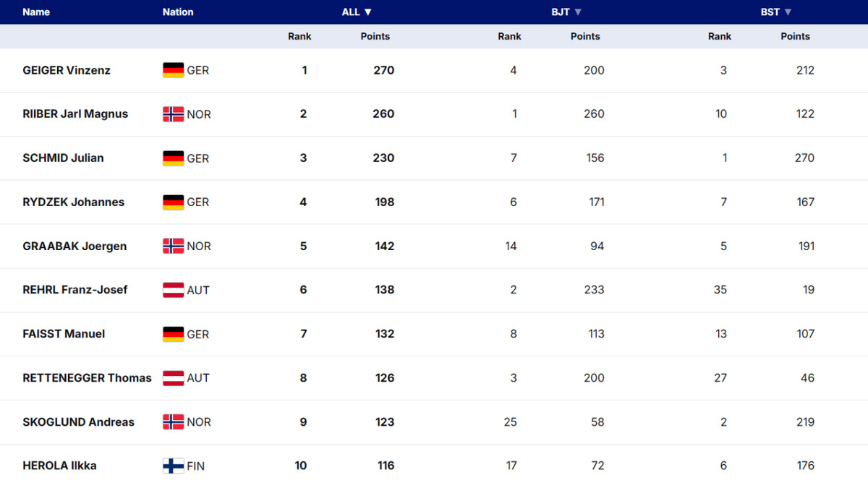Click the Nation column header
868x488 pixels.
178,12
